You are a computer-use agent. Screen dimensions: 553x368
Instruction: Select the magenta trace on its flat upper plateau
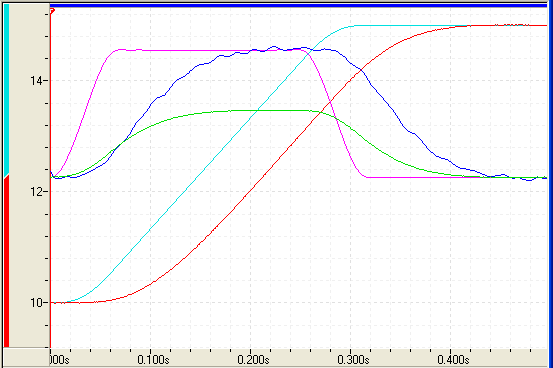pyautogui.click(x=212, y=50)
